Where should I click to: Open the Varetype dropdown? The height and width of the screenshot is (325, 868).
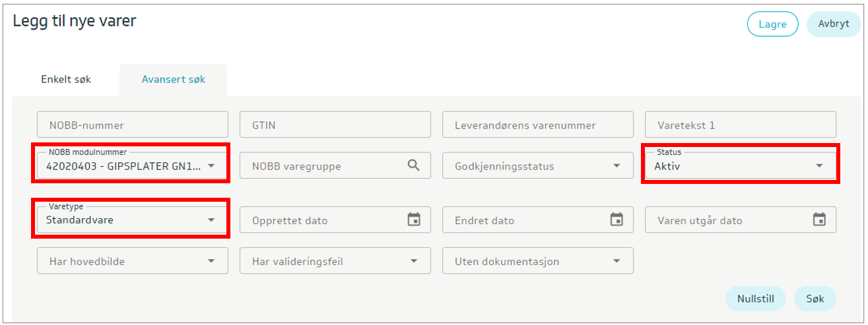211,220
